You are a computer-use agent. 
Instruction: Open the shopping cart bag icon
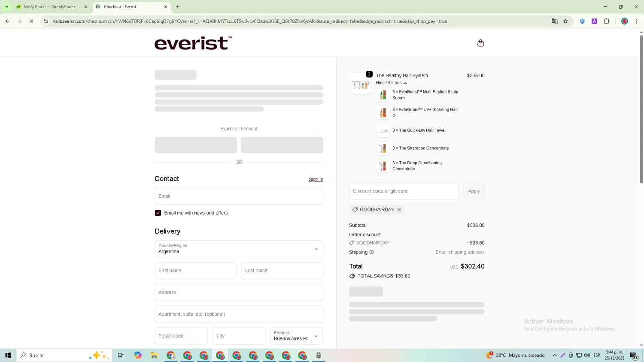[x=480, y=43]
